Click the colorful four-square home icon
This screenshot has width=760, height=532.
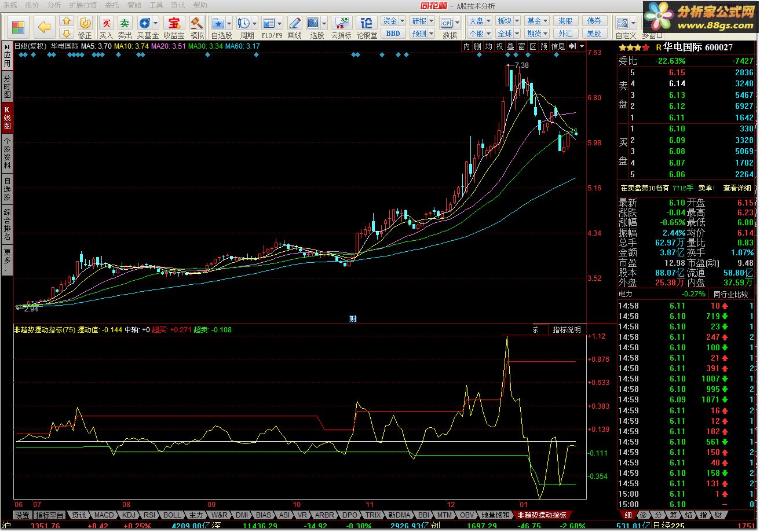click(x=19, y=27)
